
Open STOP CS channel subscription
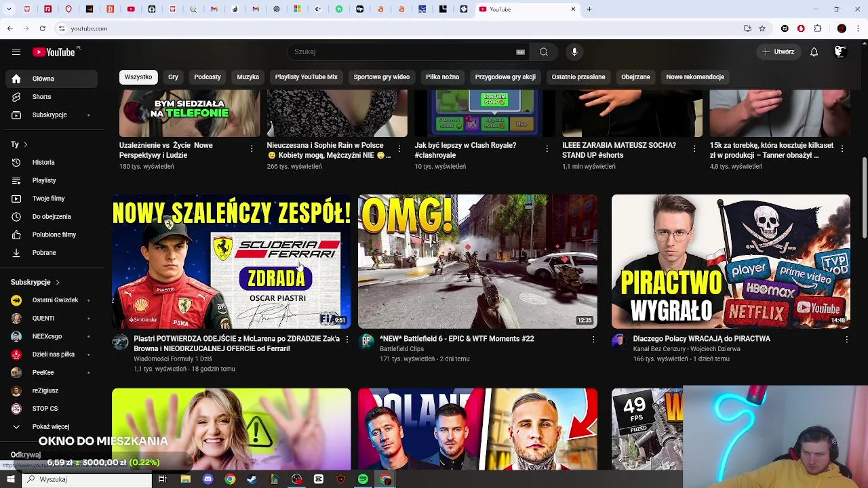coord(52,409)
